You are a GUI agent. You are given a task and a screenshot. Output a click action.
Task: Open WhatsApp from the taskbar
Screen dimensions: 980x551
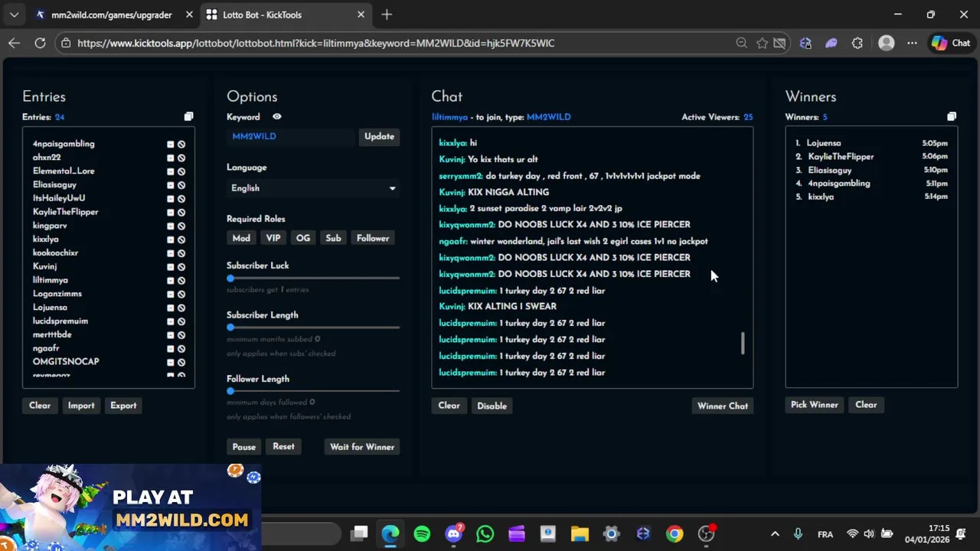pyautogui.click(x=485, y=533)
